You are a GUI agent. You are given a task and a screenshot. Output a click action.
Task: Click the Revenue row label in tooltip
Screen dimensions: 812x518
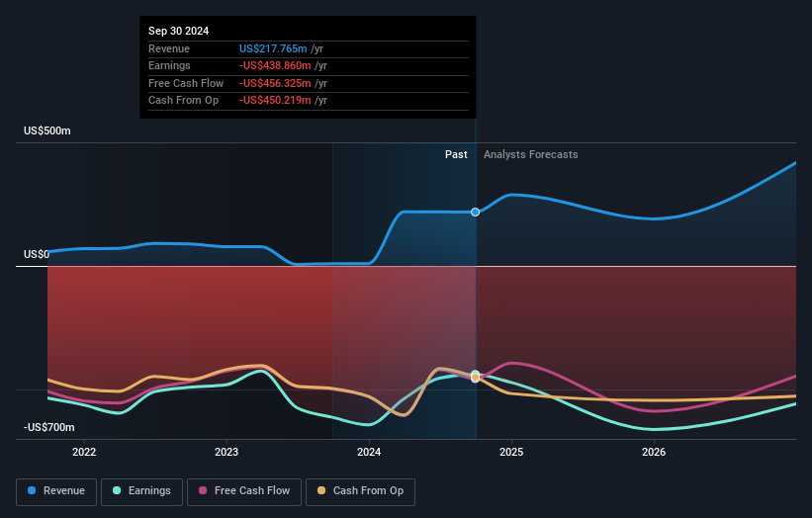169,48
